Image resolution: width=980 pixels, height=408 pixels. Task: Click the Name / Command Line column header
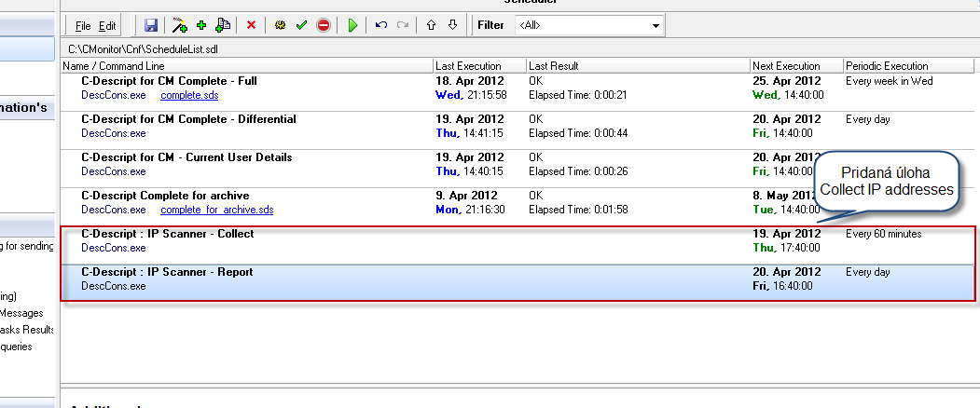[247, 65]
